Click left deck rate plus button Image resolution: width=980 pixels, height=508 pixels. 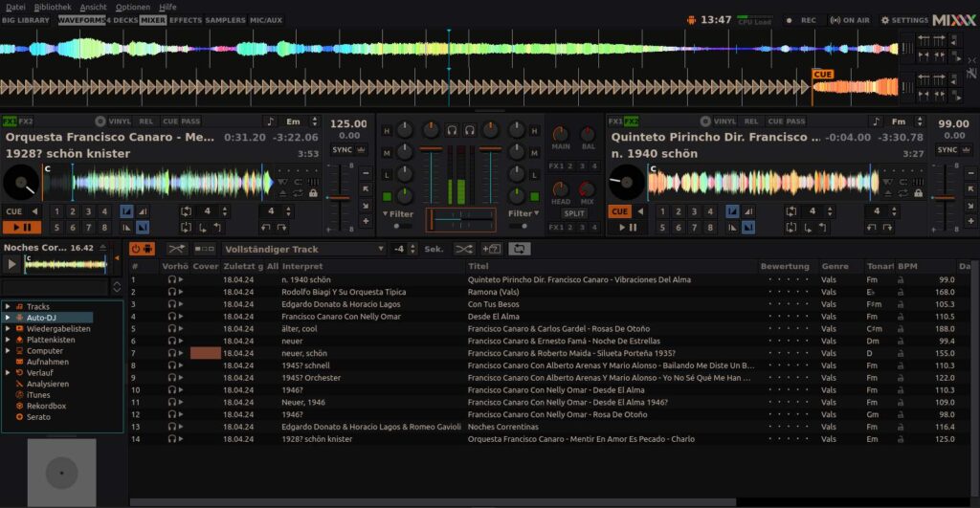pos(367,221)
